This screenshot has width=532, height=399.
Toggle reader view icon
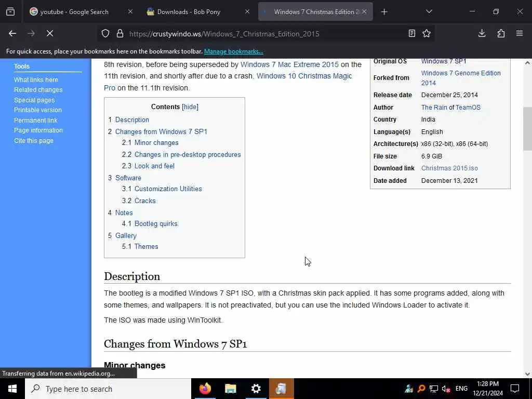[x=412, y=33]
